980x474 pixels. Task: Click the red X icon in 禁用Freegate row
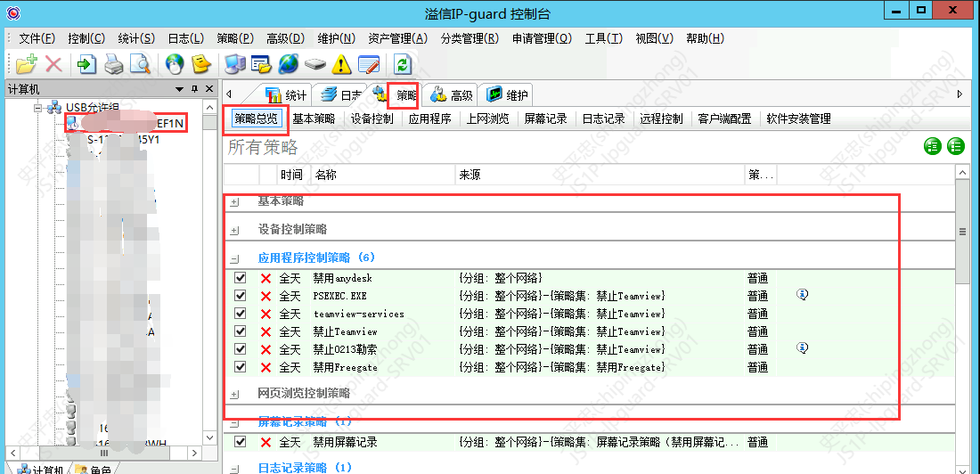[x=265, y=367]
